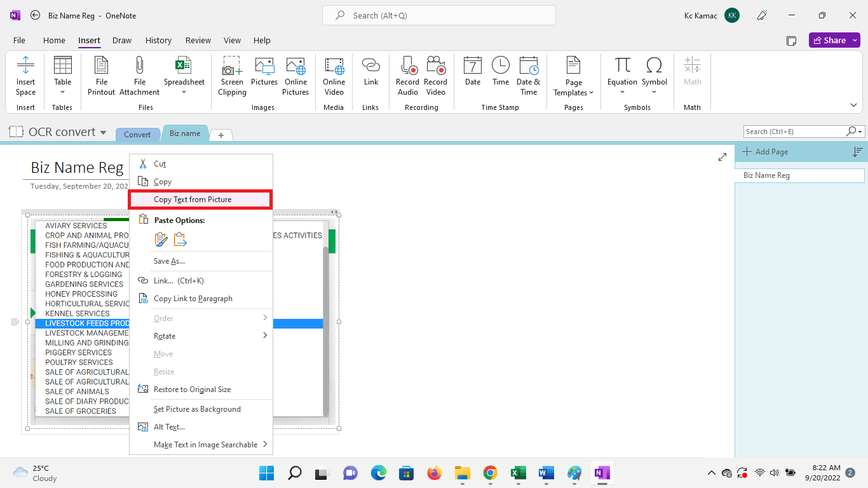Click the Share button

tap(834, 40)
